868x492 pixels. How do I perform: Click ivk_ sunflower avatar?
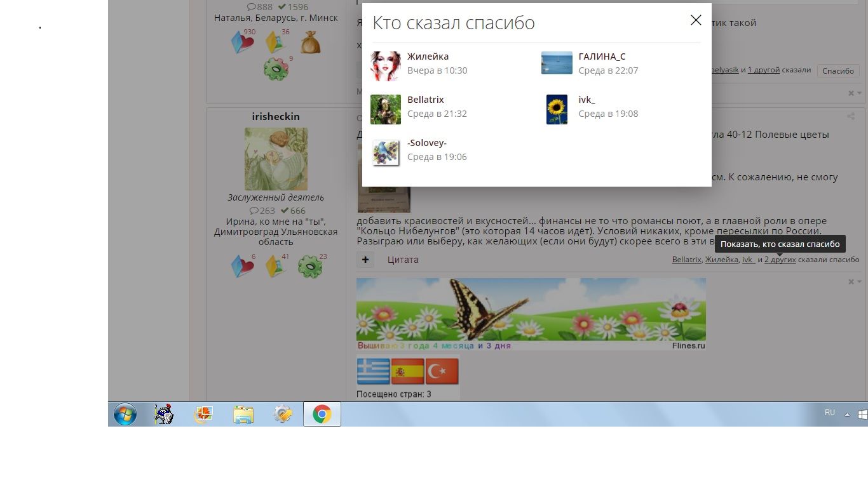[557, 109]
